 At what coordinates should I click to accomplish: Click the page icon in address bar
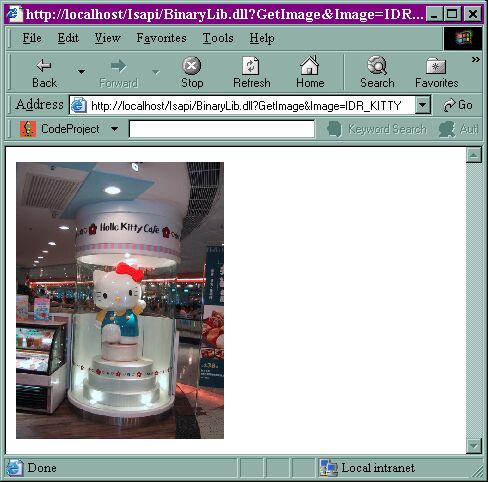click(79, 106)
